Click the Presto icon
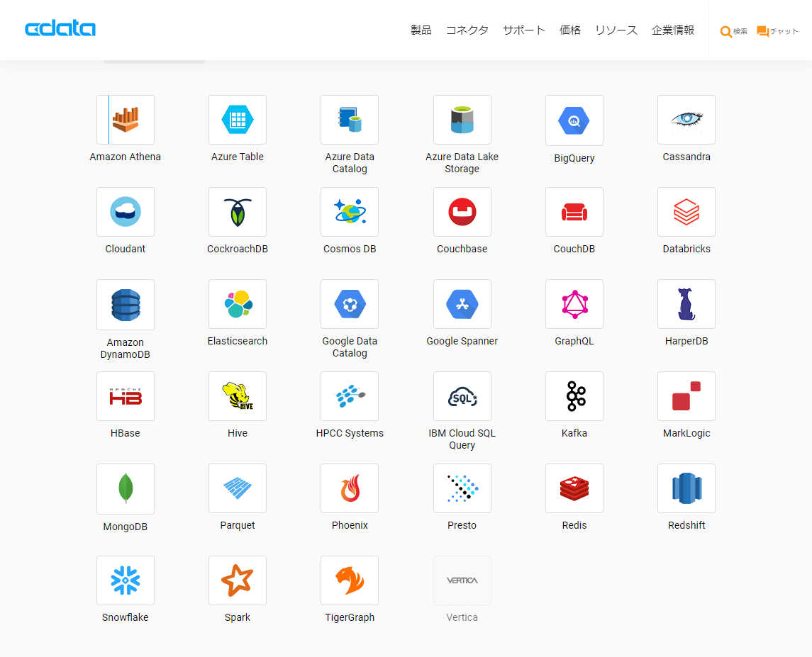This screenshot has height=657, width=812. click(x=462, y=488)
